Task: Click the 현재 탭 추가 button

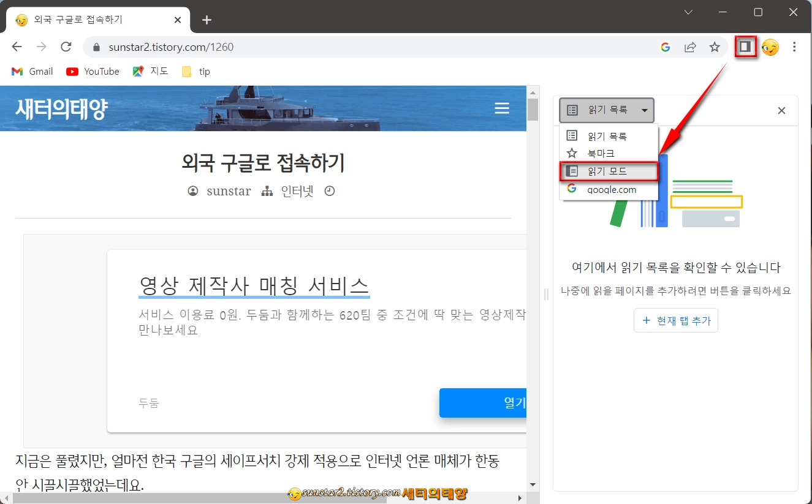Action: (x=675, y=320)
